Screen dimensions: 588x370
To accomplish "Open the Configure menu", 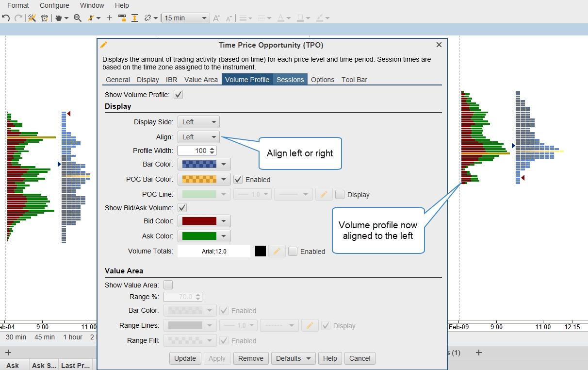I will pos(54,5).
